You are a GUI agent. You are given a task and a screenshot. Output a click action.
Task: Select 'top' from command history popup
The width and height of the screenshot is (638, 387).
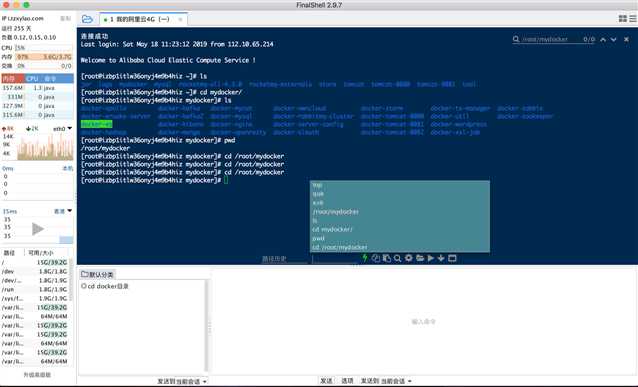(x=400, y=185)
